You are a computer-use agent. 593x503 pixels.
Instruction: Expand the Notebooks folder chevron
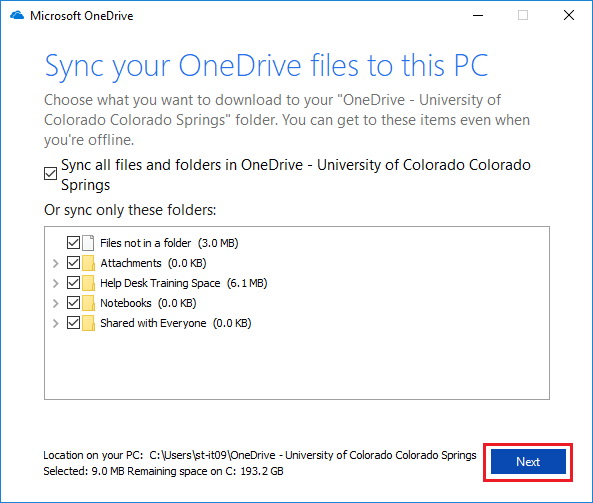[56, 303]
